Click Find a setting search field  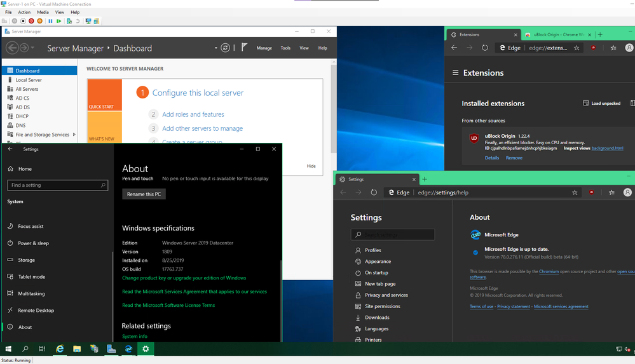pyautogui.click(x=57, y=185)
